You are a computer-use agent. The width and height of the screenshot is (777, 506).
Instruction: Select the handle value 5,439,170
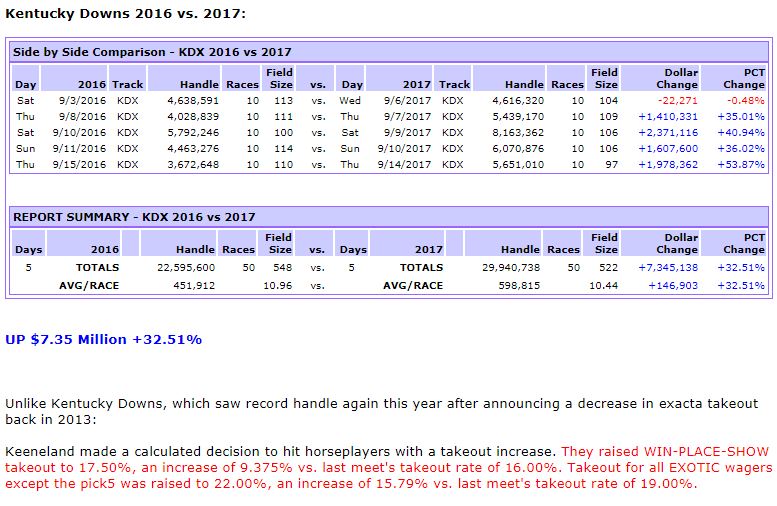tap(518, 116)
